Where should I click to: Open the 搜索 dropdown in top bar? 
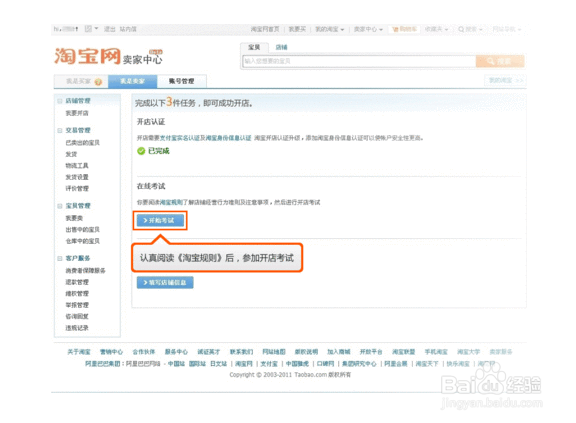[x=470, y=29]
